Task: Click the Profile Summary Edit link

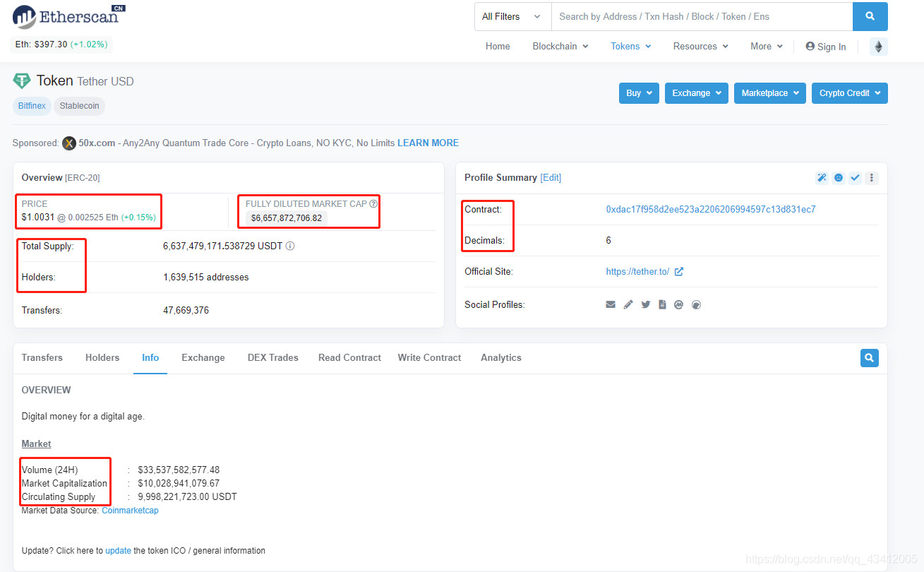Action: pos(551,178)
